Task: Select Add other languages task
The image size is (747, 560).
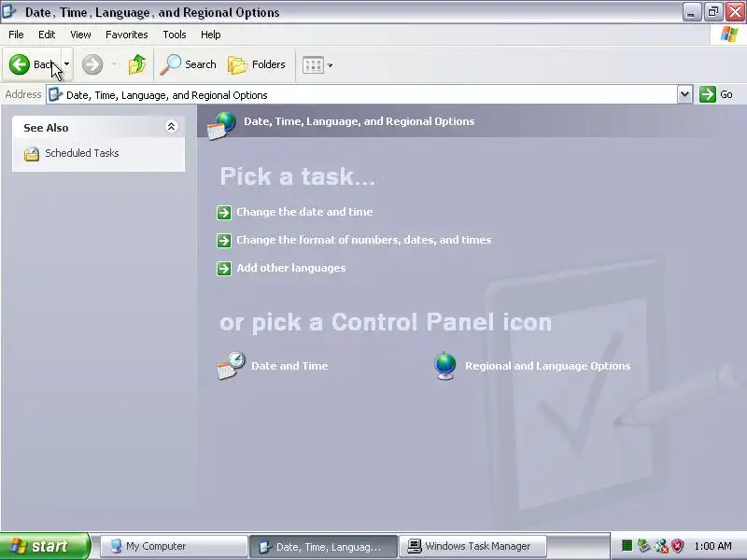Action: coord(291,268)
